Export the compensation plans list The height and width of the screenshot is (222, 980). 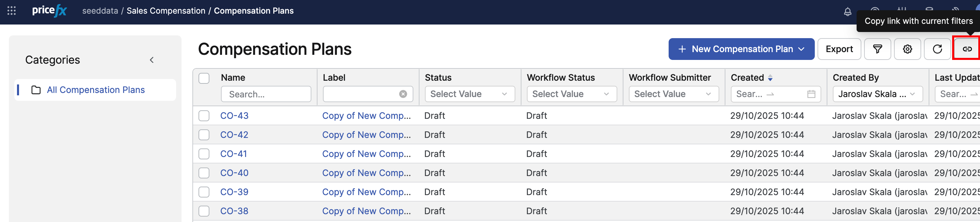[839, 49]
